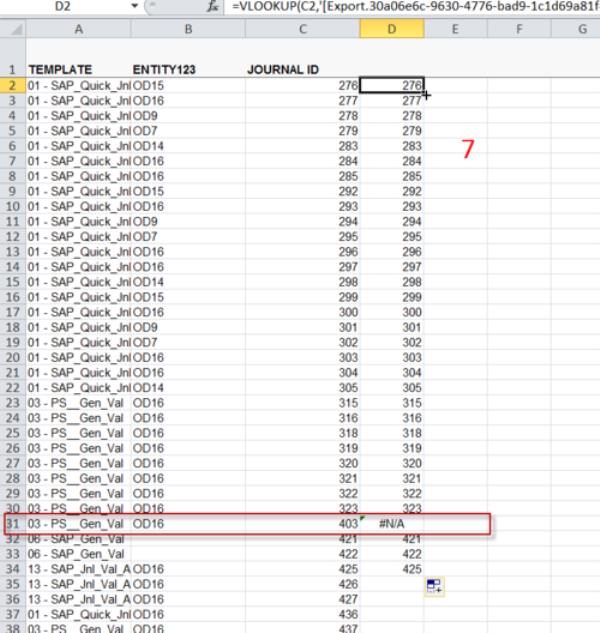Click cell B5 with OD7
Viewport: 600px width, 633px height.
pos(188,131)
